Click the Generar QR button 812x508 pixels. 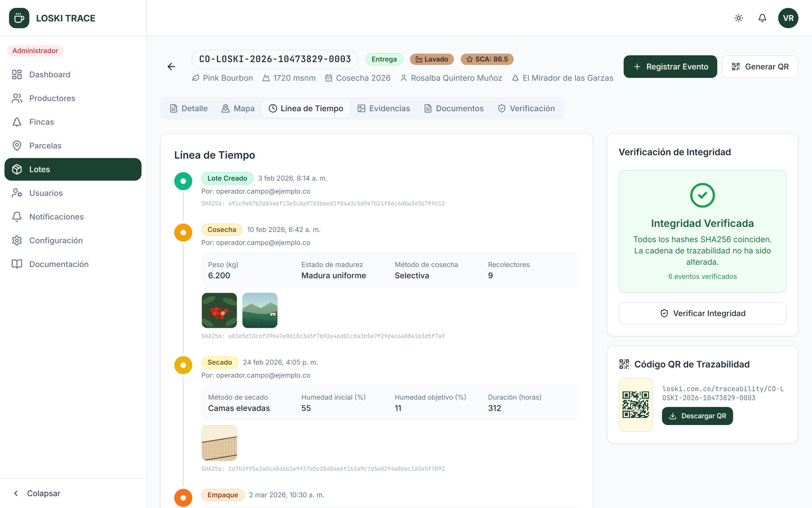pos(760,67)
